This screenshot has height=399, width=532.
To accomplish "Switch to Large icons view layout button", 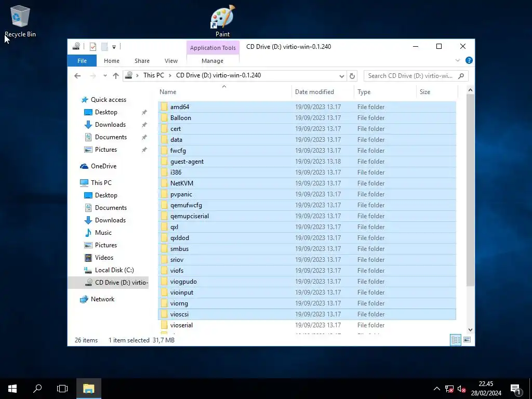I will [467, 340].
